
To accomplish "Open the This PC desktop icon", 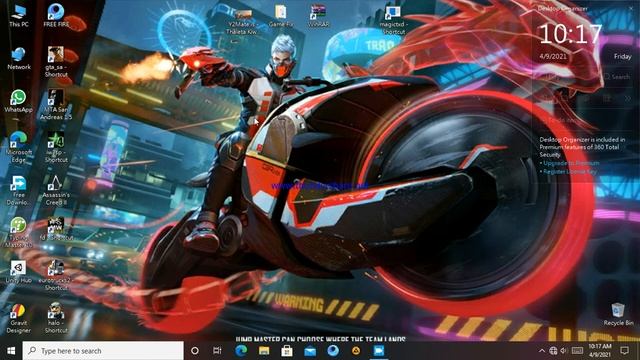I will [x=19, y=16].
